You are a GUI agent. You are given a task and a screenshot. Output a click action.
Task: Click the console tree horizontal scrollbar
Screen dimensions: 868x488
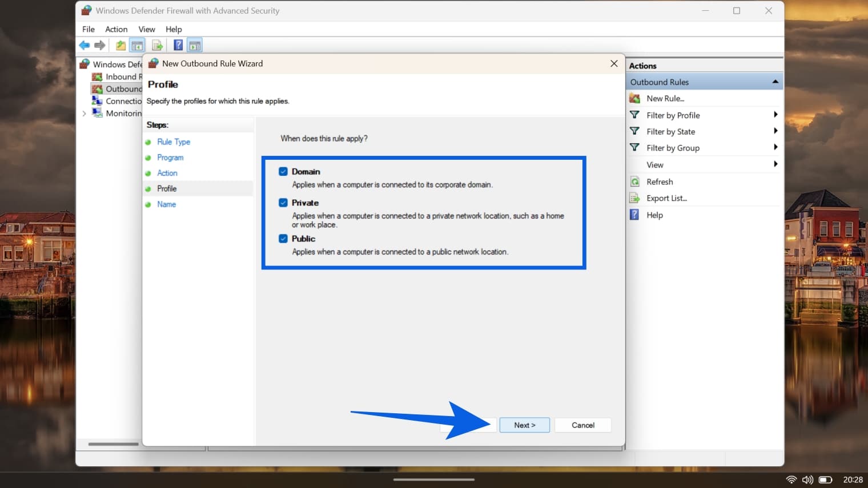(113, 444)
